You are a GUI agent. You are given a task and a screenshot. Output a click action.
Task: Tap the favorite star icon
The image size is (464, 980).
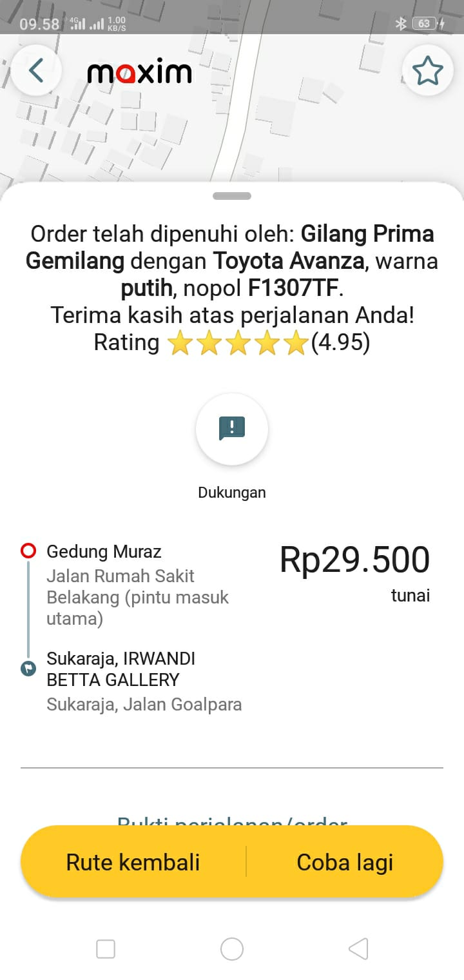(428, 71)
